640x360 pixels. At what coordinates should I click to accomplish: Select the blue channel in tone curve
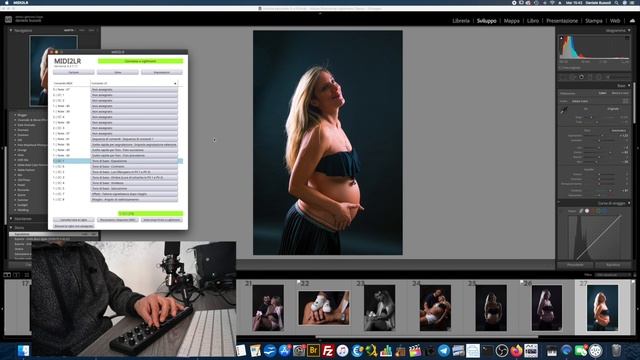(x=605, y=211)
